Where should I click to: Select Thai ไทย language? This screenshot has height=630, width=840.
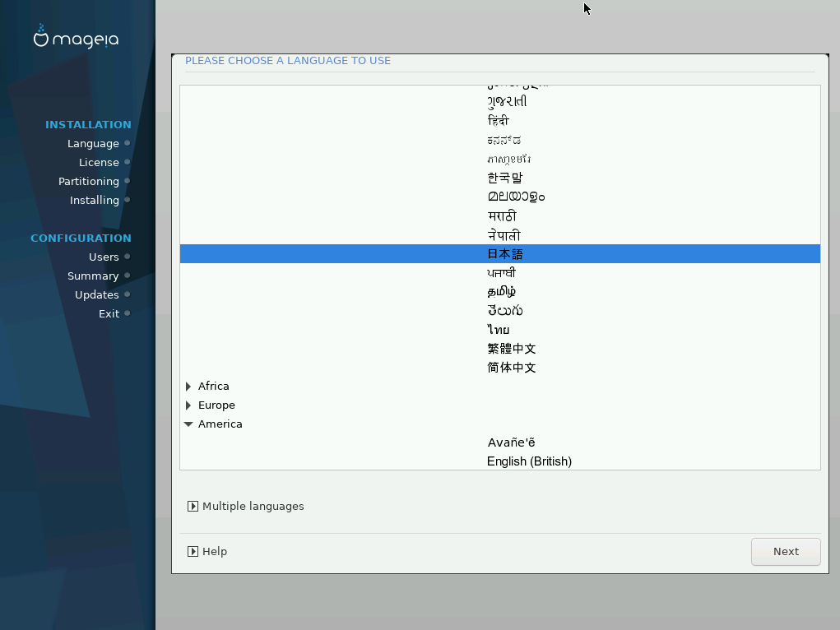(x=499, y=330)
